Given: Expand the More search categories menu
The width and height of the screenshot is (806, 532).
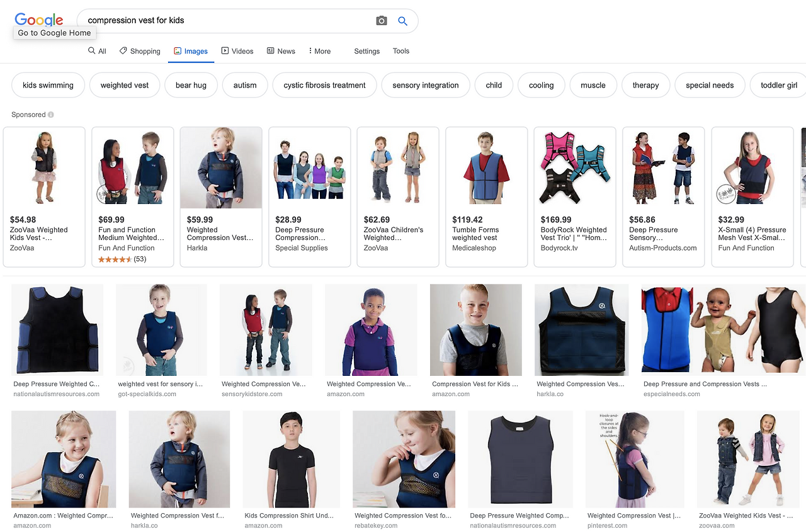Looking at the screenshot, I should (x=320, y=51).
